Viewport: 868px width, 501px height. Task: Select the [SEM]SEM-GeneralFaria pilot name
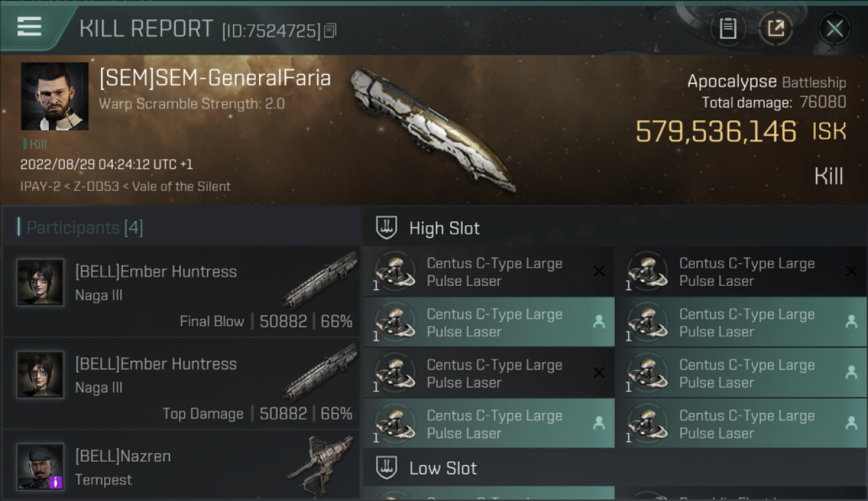215,78
